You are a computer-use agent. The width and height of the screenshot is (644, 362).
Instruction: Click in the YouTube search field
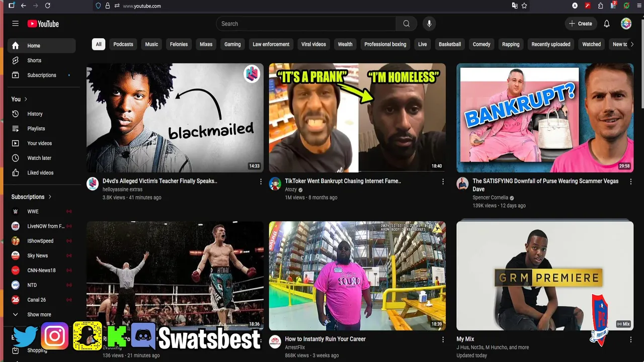[306, 24]
